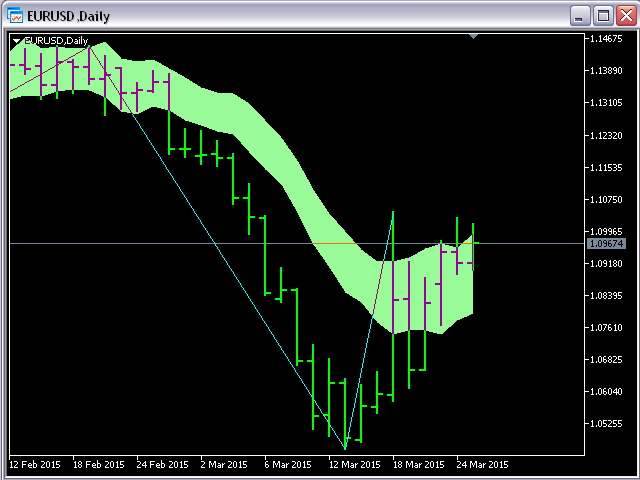Select the orange segment on the price line
The height and width of the screenshot is (480, 640).
(334, 243)
